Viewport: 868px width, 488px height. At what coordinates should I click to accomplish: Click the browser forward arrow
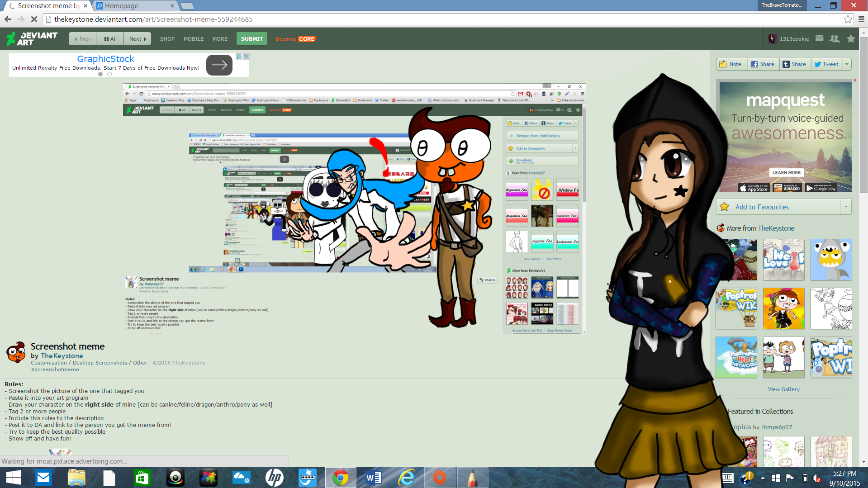[21, 19]
